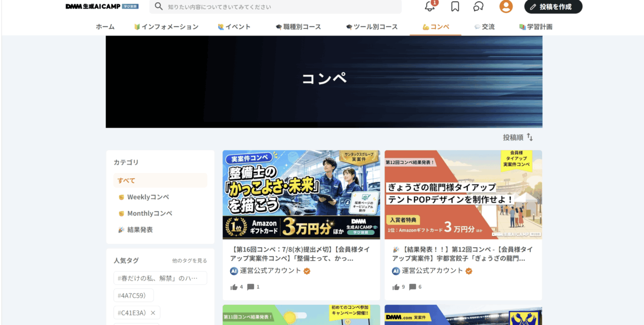Open the 職種別コース tab

(x=298, y=27)
